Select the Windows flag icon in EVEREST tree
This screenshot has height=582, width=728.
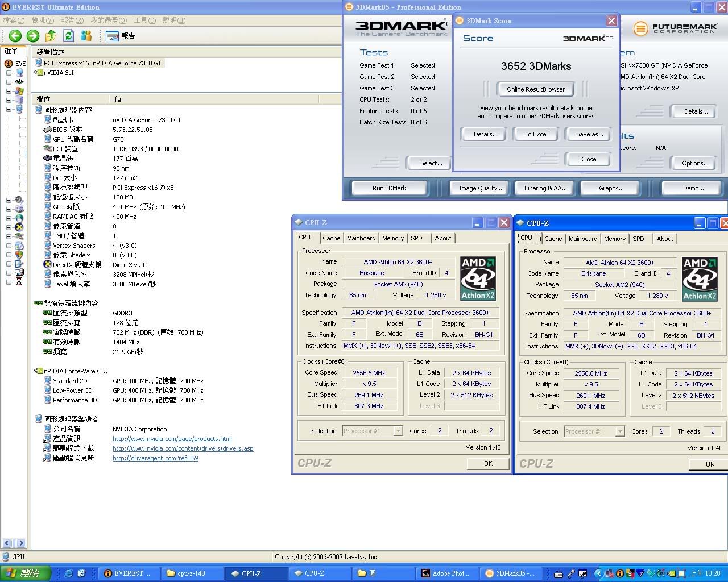19,91
